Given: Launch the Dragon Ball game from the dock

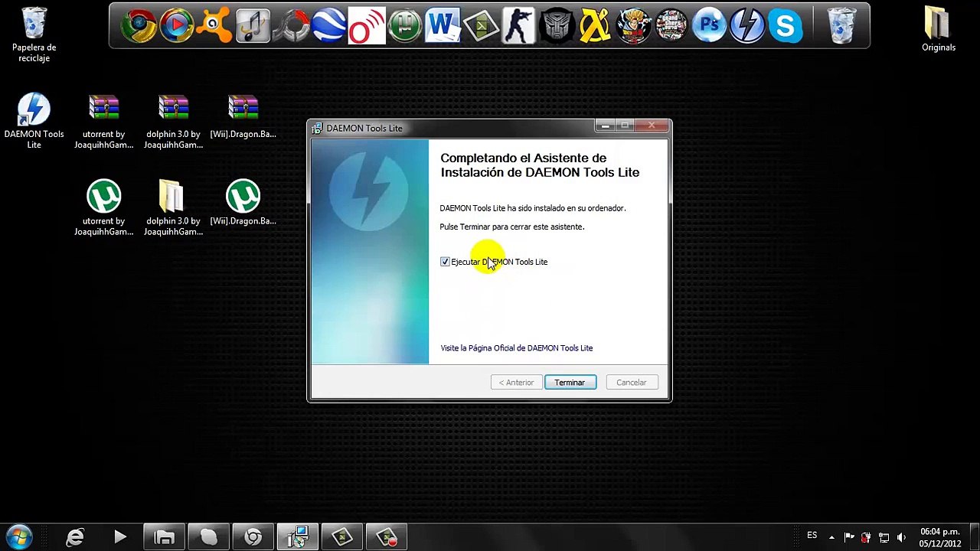Looking at the screenshot, I should click(x=632, y=26).
